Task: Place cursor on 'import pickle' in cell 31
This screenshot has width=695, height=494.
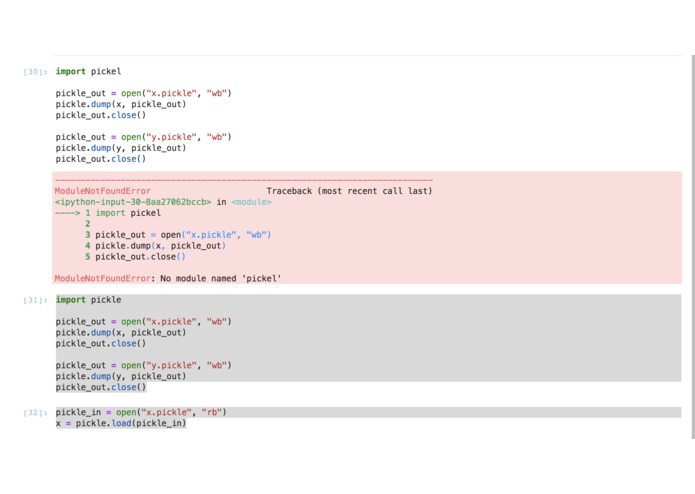Action: (88, 300)
